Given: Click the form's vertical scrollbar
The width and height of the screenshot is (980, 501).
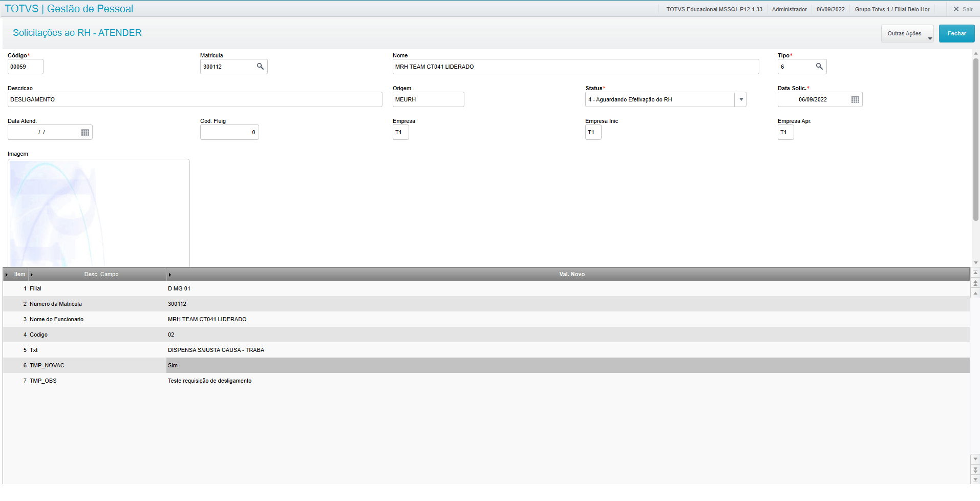Looking at the screenshot, I should tap(976, 139).
